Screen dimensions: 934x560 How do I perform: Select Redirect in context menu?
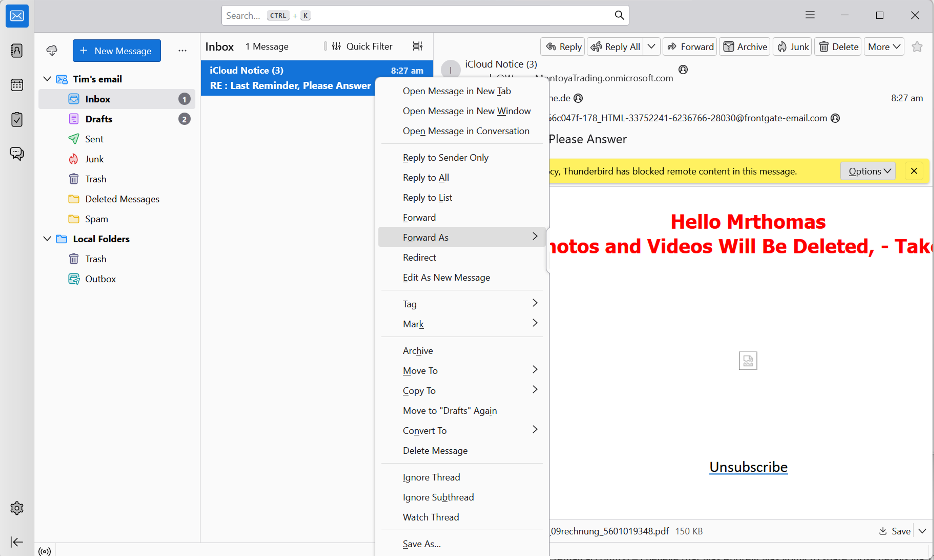462,257
